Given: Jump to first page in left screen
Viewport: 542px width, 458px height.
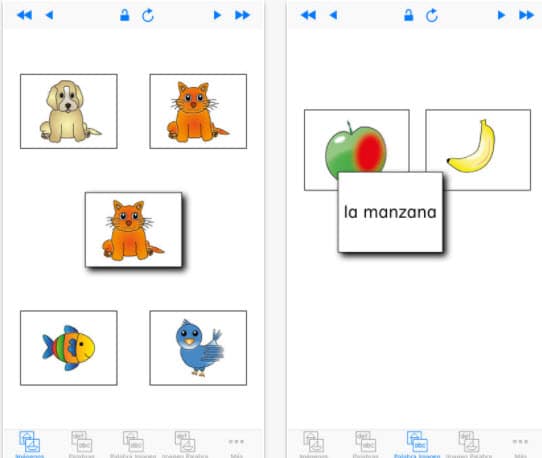Looking at the screenshot, I should click(x=24, y=15).
